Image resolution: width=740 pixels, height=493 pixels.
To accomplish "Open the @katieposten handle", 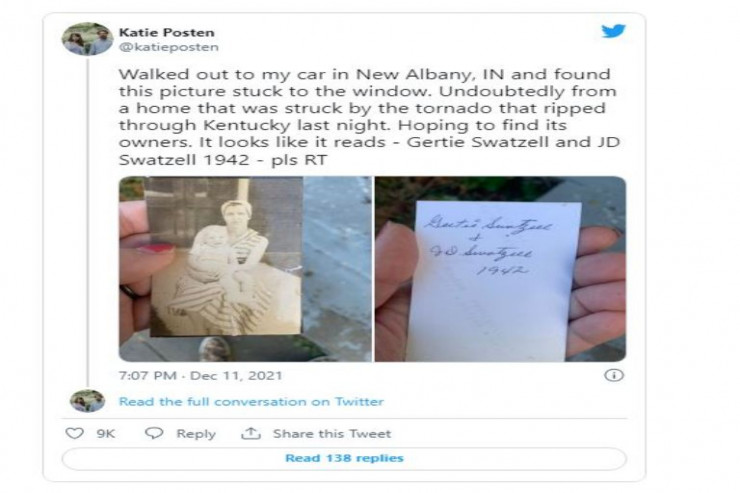I will 169,47.
